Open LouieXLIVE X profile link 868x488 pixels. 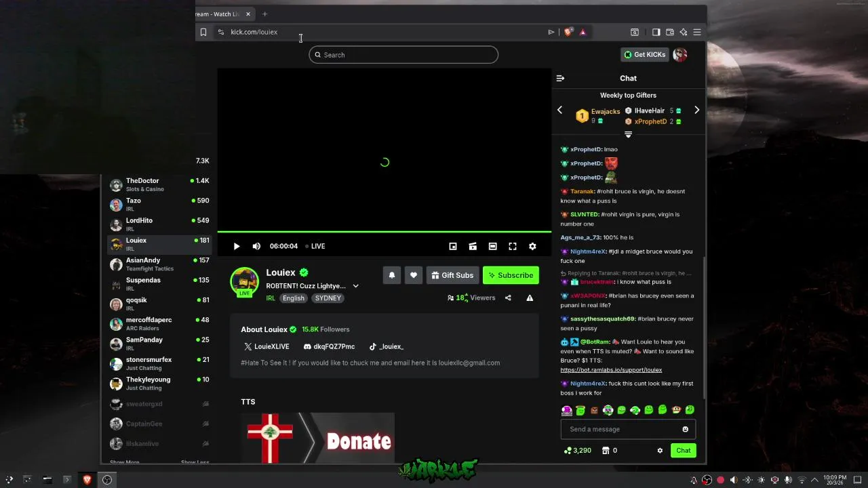coord(267,346)
